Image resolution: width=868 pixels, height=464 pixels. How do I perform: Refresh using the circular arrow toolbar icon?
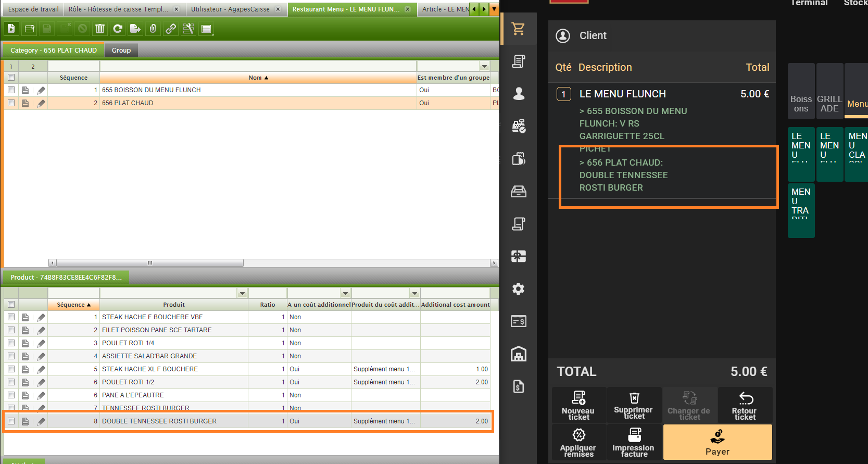pos(118,29)
